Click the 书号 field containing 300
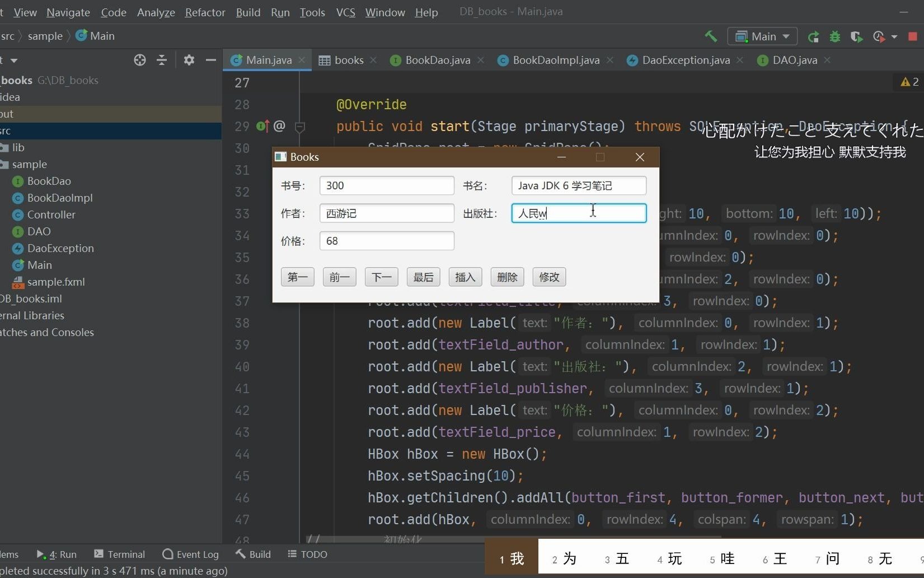 pos(387,185)
